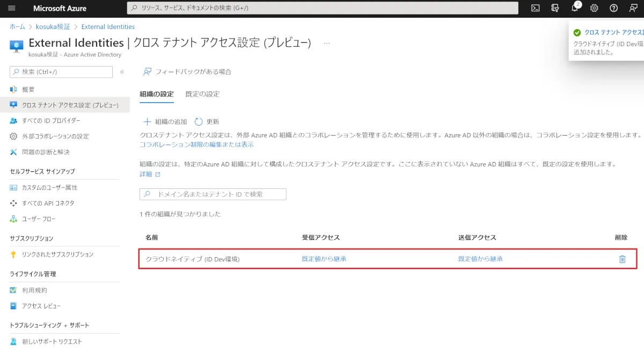
Task: Click the terms of use icon
Action: coord(13,290)
